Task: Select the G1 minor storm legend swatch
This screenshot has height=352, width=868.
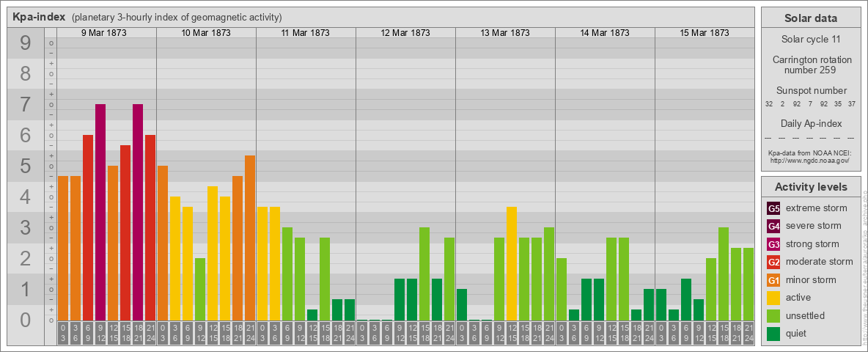Action: [773, 280]
